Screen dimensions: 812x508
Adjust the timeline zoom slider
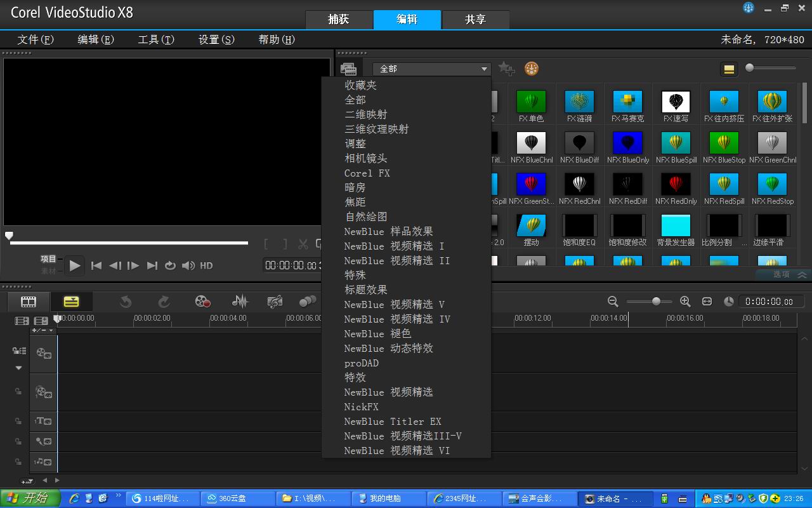649,302
